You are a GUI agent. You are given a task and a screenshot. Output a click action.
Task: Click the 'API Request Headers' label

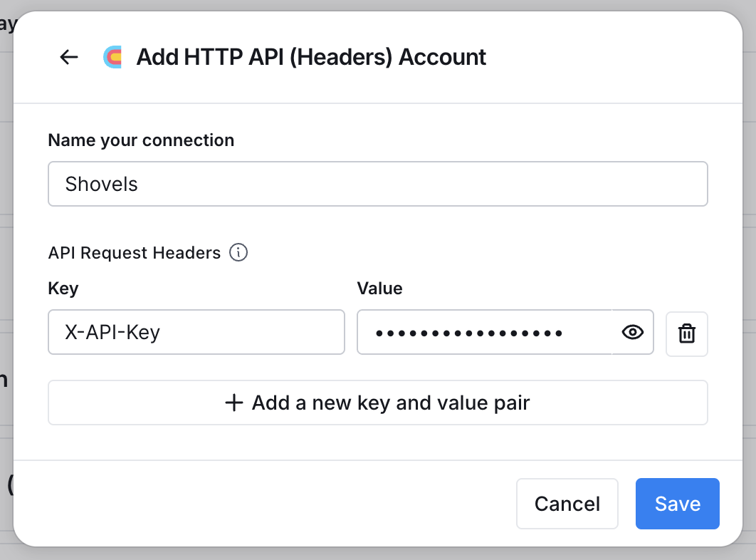(135, 252)
